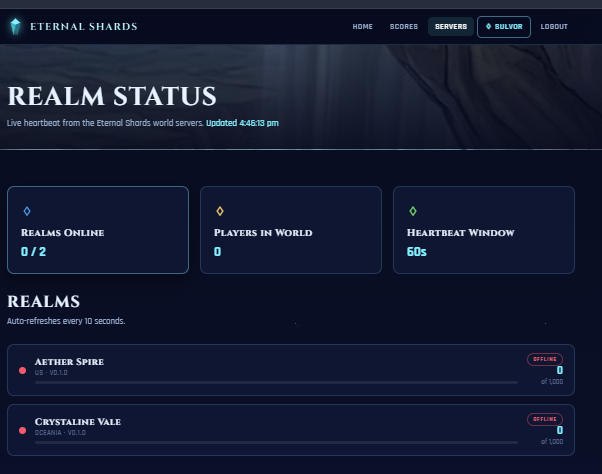Click the diamond icon in the Sulvor button
The image size is (602, 474).
tap(488, 26)
